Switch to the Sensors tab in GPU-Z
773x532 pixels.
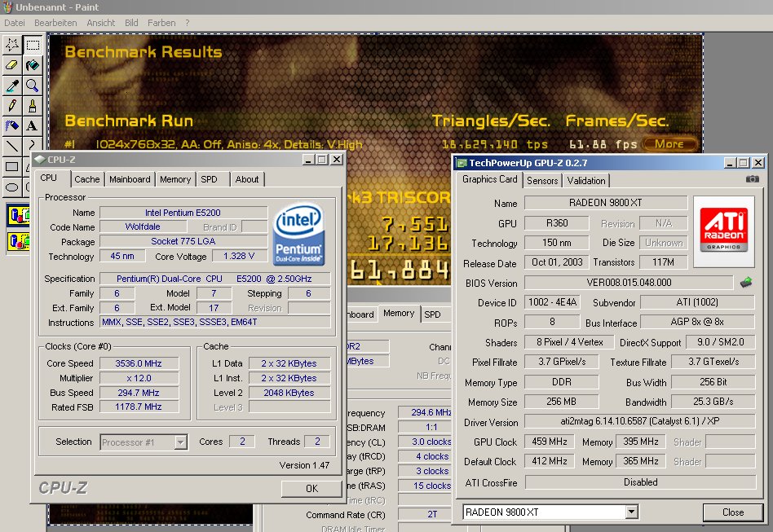542,181
